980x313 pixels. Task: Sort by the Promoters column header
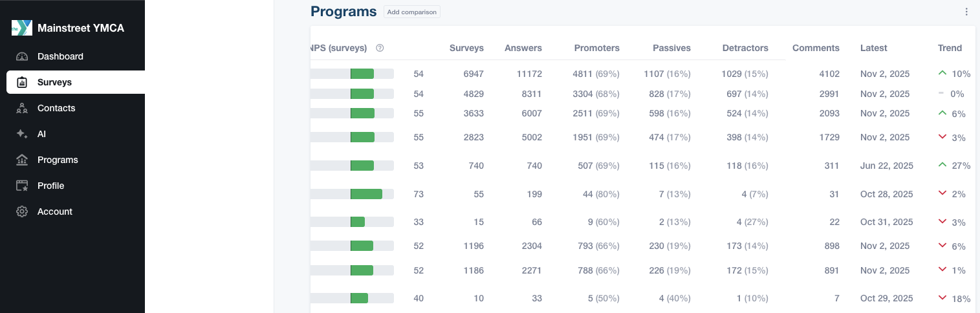point(596,48)
